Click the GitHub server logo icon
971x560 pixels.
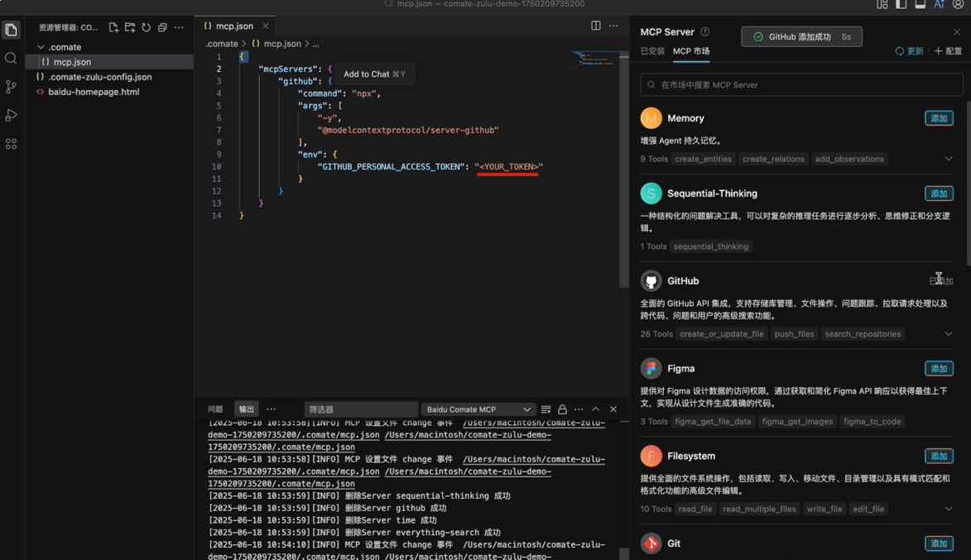tap(651, 281)
